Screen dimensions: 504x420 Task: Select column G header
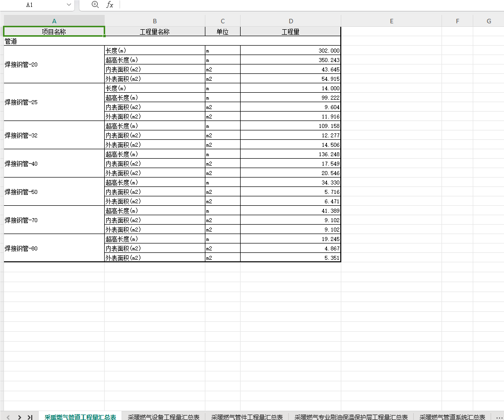[x=489, y=21]
